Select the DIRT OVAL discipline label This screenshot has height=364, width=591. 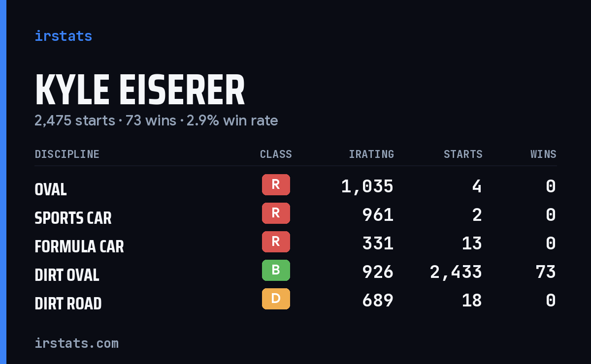67,275
